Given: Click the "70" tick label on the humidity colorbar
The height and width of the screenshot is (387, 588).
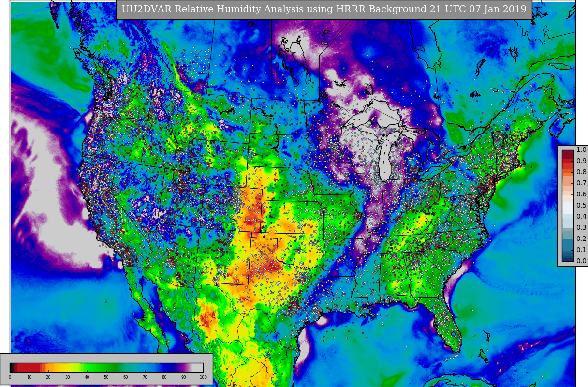Looking at the screenshot, I should pyautogui.click(x=145, y=377).
